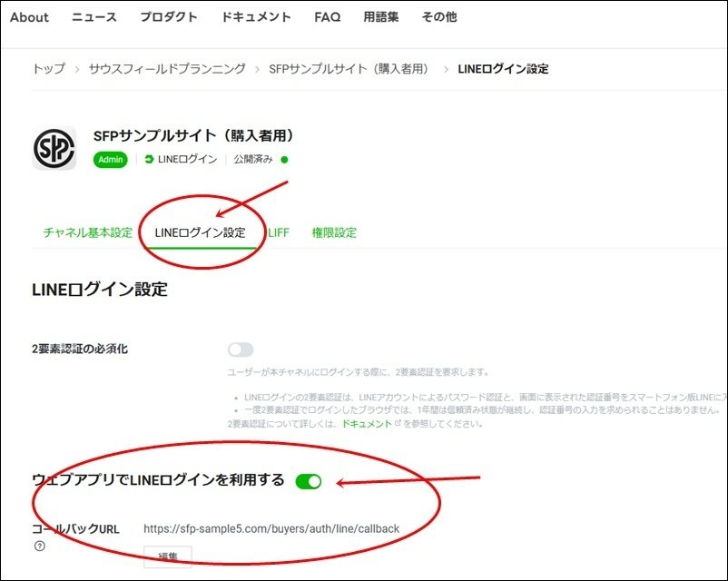Click the SFPサンプルサイト（購入者用） channel title
The width and height of the screenshot is (728, 581).
193,135
